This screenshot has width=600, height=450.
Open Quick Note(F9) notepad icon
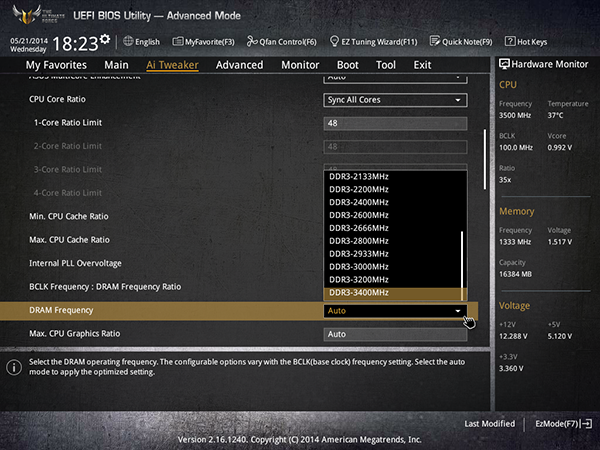tap(435, 41)
